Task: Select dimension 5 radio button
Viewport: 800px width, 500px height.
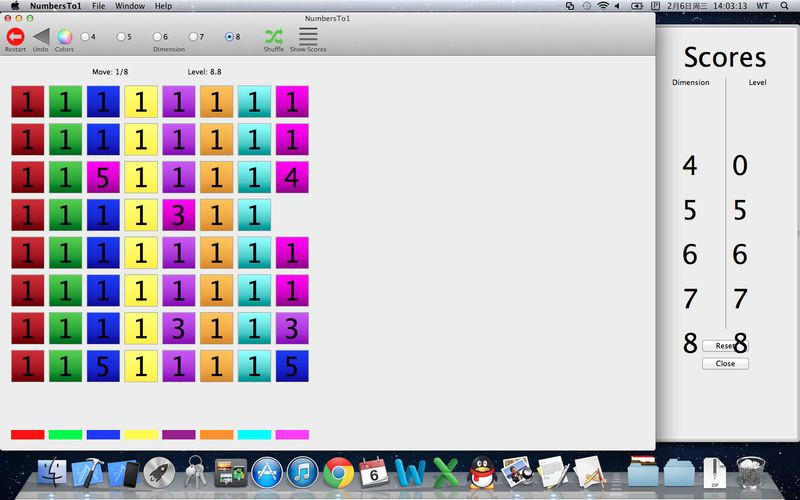Action: [121, 37]
